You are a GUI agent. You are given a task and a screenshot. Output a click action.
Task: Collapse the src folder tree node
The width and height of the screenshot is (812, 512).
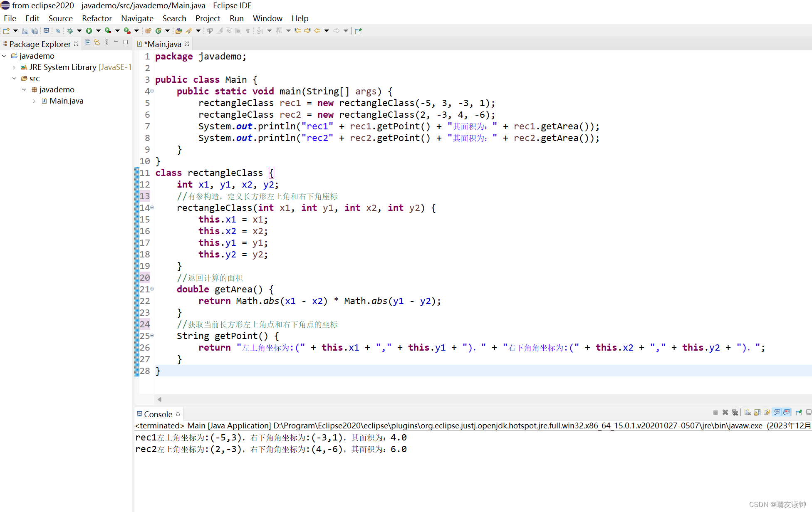14,79
